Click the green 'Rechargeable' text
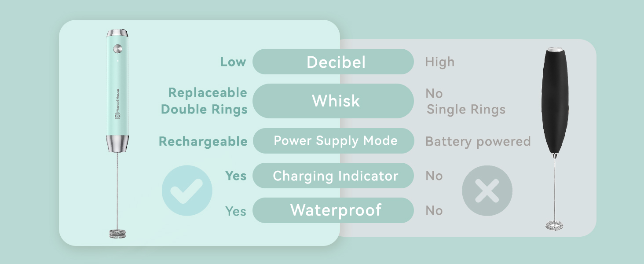Viewport: 644px width, 264px height. tap(203, 141)
